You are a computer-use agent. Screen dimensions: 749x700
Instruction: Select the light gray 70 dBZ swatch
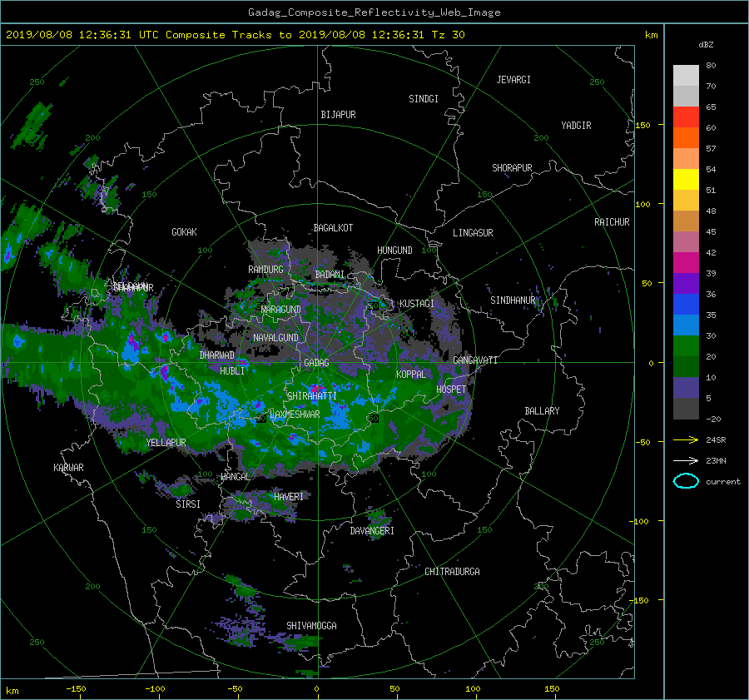tap(686, 75)
